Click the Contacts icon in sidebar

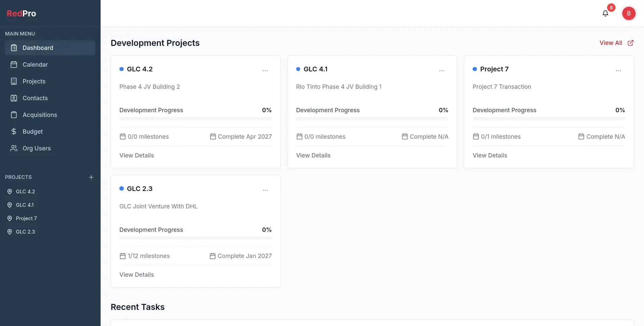(14, 98)
